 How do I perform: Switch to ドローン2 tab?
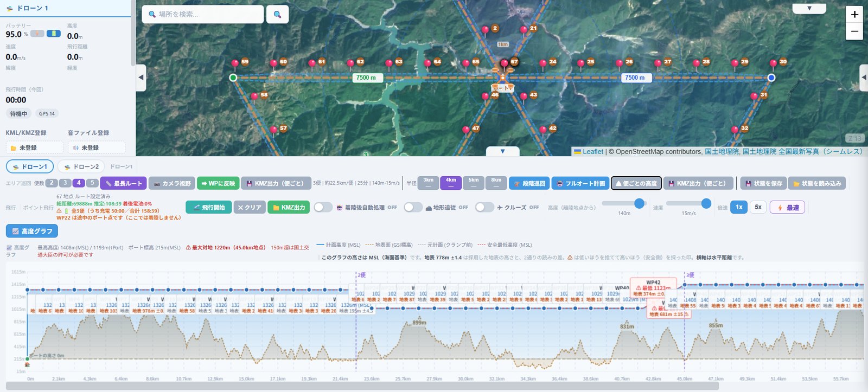(81, 166)
